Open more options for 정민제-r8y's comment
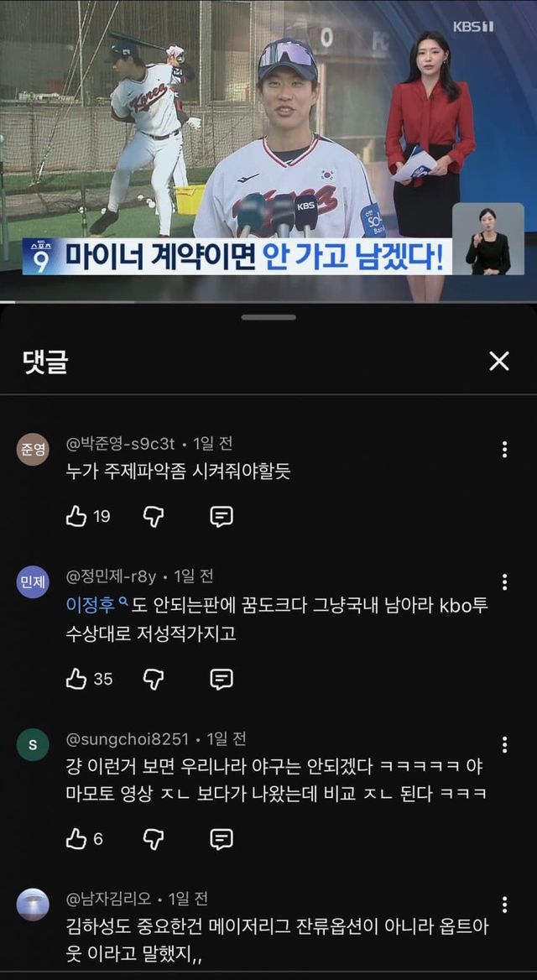The image size is (537, 980). click(x=504, y=582)
